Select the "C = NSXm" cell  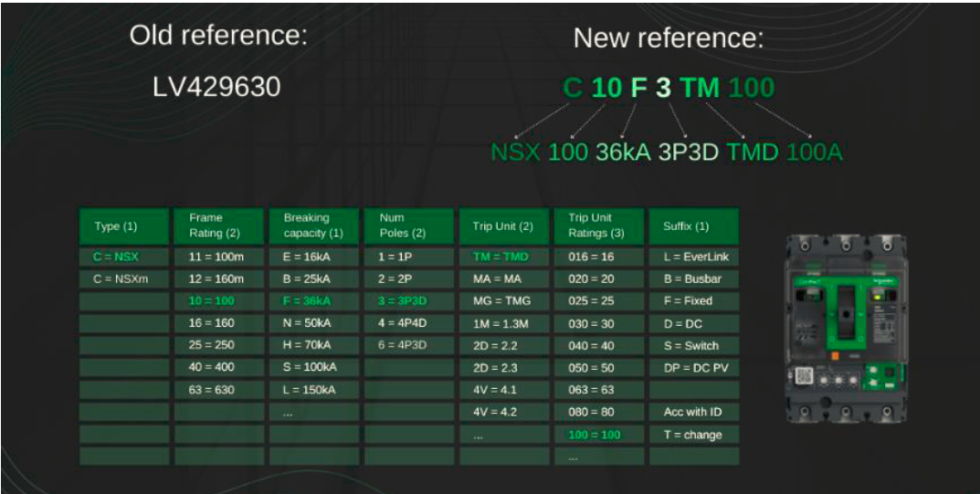pyautogui.click(x=123, y=279)
